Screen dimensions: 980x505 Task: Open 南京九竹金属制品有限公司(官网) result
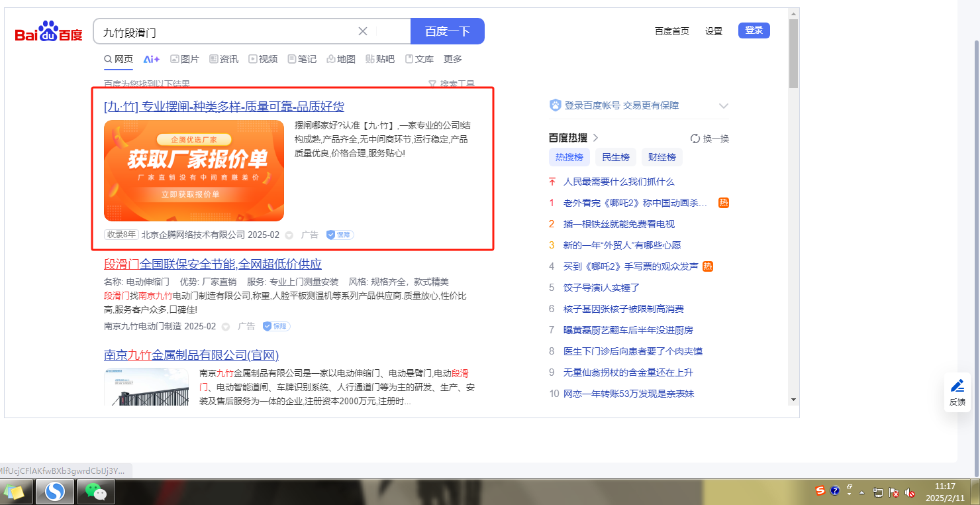click(191, 355)
